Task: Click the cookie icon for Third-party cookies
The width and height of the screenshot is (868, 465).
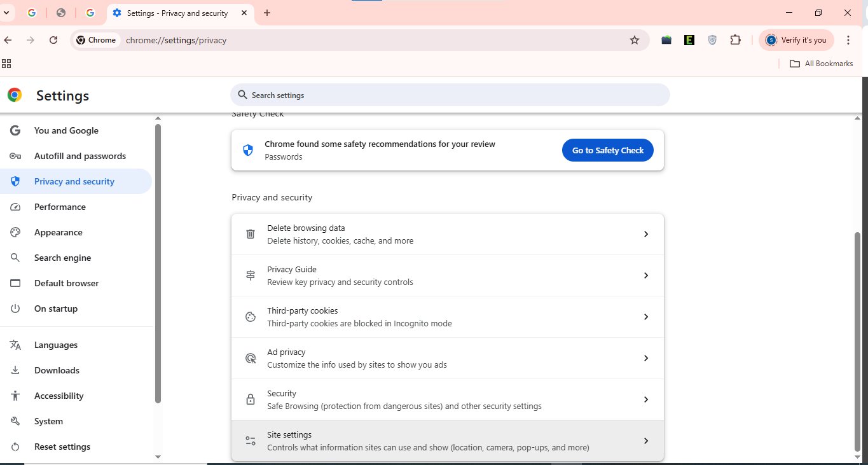Action: [x=251, y=317]
